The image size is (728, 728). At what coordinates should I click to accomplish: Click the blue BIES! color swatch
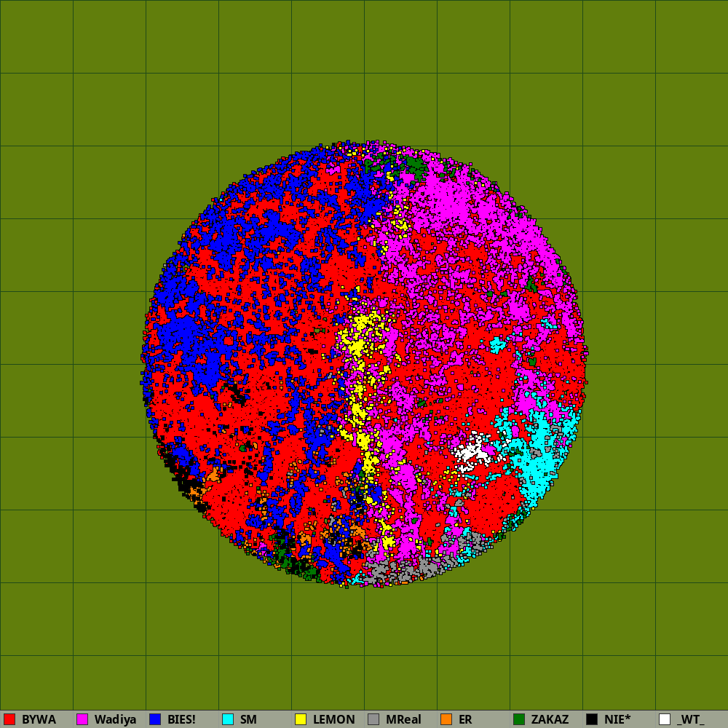(x=155, y=719)
